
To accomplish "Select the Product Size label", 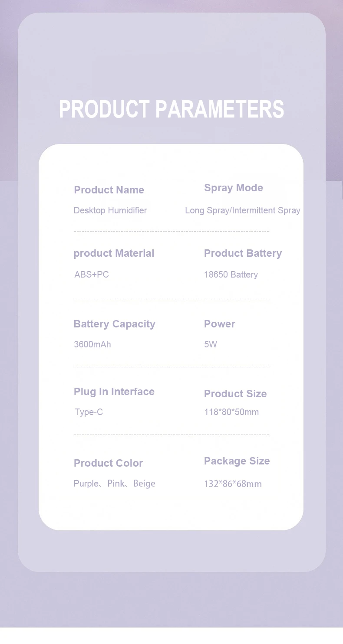I will pyautogui.click(x=235, y=394).
